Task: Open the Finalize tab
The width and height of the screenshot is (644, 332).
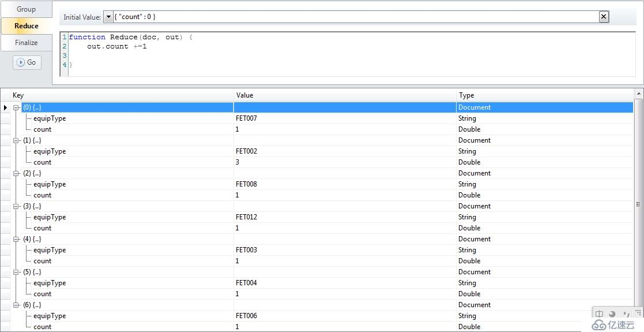Action: coord(27,42)
